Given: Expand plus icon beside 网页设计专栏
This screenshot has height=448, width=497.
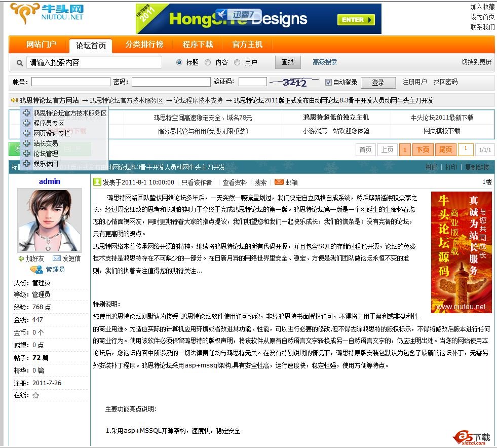Looking at the screenshot, I should pyautogui.click(x=27, y=133).
